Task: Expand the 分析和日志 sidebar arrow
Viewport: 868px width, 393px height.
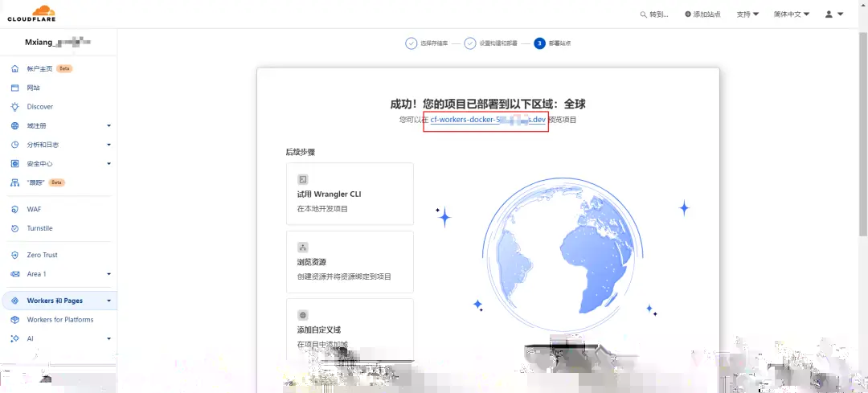Action: pyautogui.click(x=109, y=145)
